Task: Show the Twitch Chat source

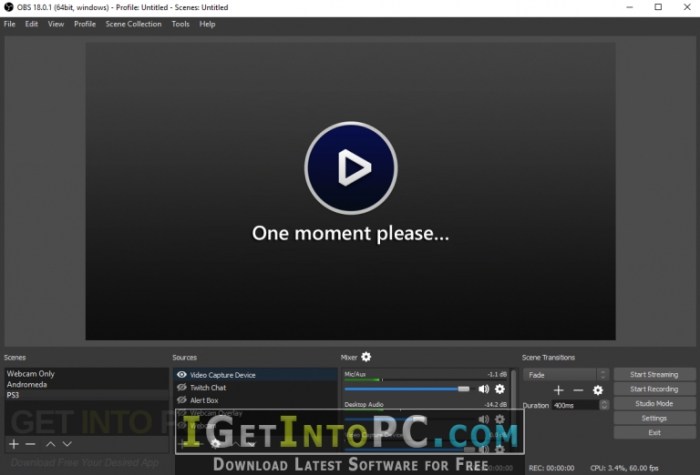Action: [181, 387]
